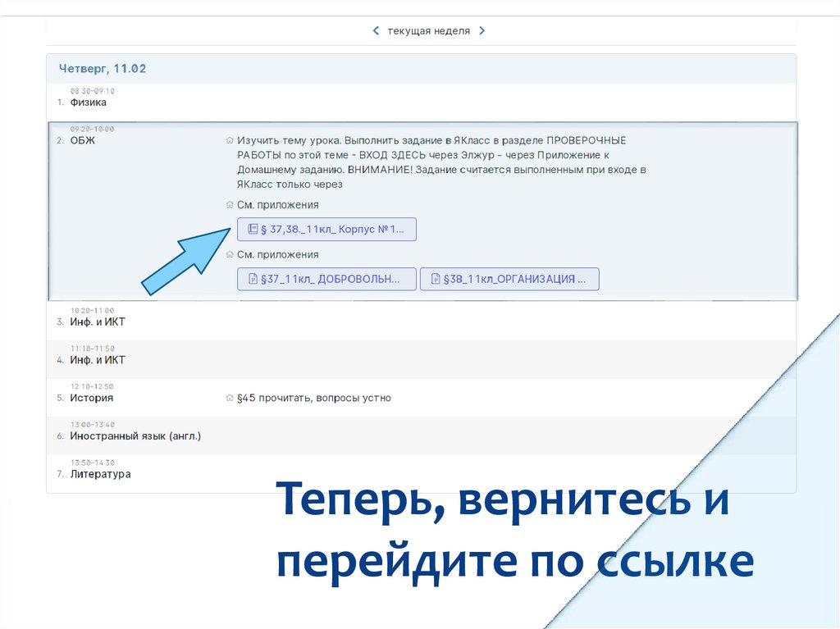Viewport: 840px width, 629px height.
Task: Click home icon beside История homework
Action: (x=230, y=398)
